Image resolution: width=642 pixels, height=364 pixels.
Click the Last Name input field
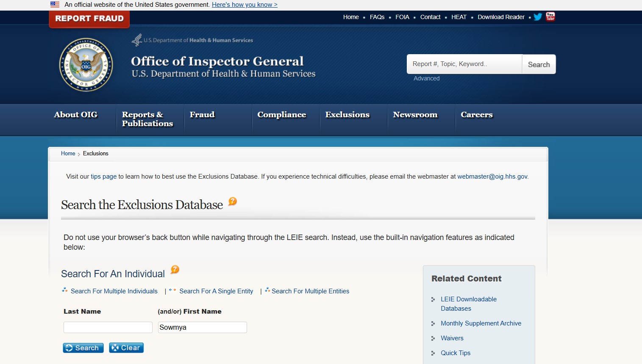pyautogui.click(x=108, y=327)
